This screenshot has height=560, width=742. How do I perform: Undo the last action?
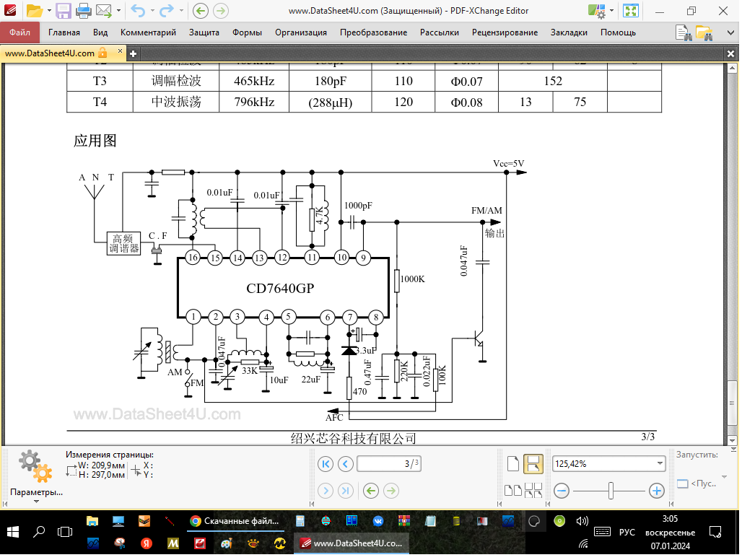(x=138, y=10)
